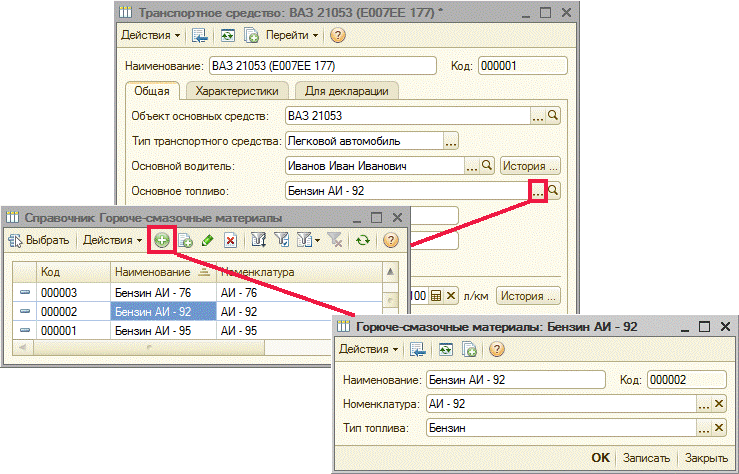
Task: Open help in the vehicle window toolbar
Action: pos(337,35)
